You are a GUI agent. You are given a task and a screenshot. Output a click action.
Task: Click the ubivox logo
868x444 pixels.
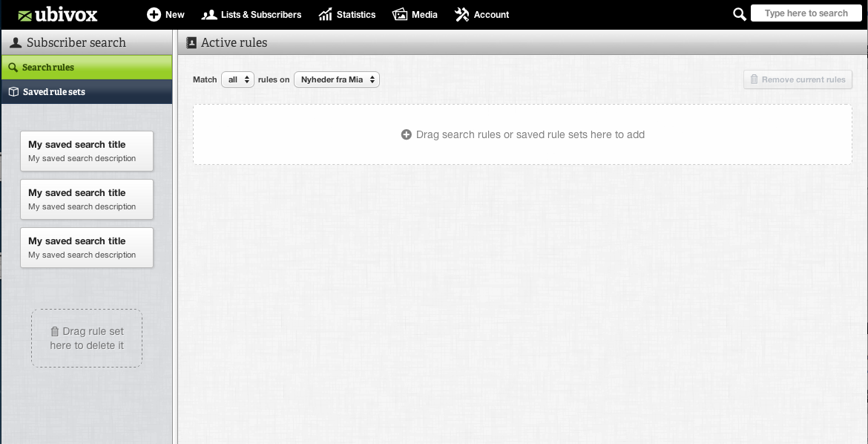(x=58, y=15)
